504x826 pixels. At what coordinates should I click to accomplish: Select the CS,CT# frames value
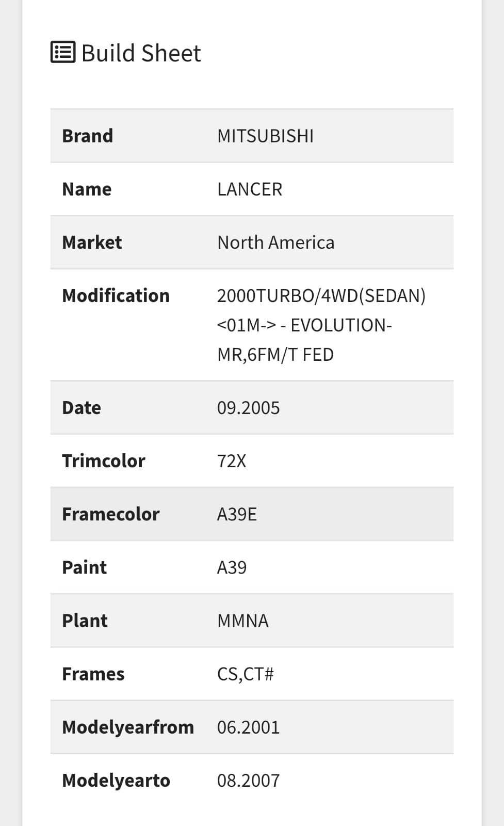(x=245, y=674)
